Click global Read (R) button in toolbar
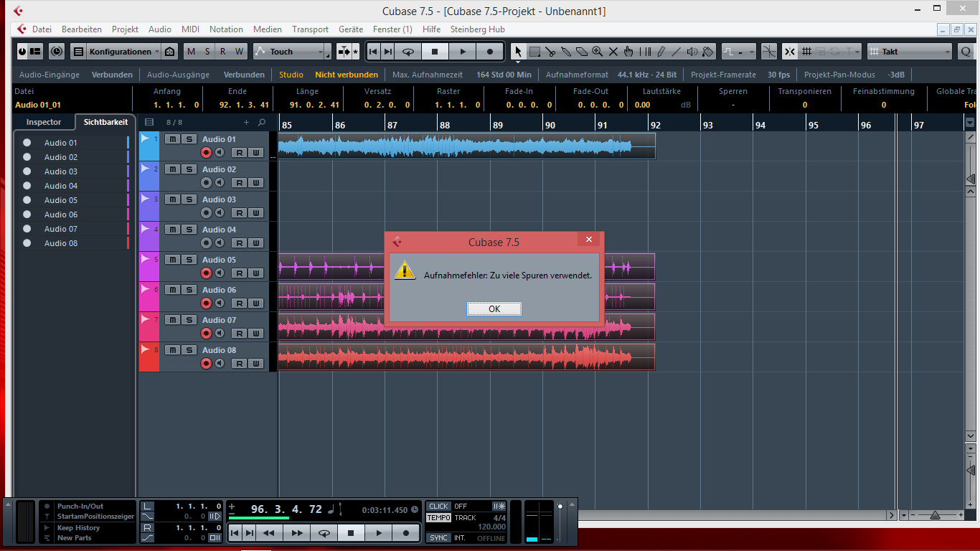Screen dimensions: 980x551 (223, 52)
